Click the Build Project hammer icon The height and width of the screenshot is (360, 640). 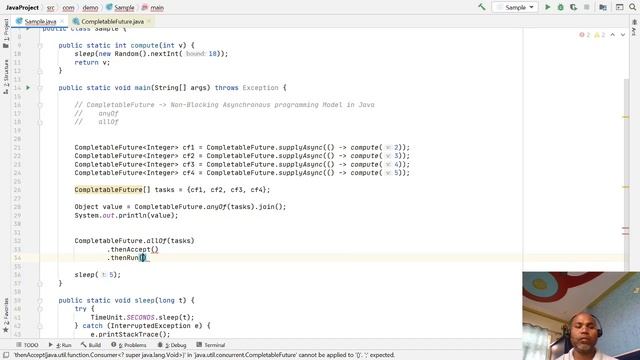482,7
